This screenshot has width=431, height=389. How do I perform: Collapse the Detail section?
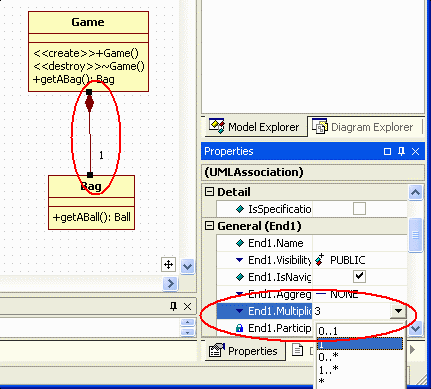coord(209,192)
